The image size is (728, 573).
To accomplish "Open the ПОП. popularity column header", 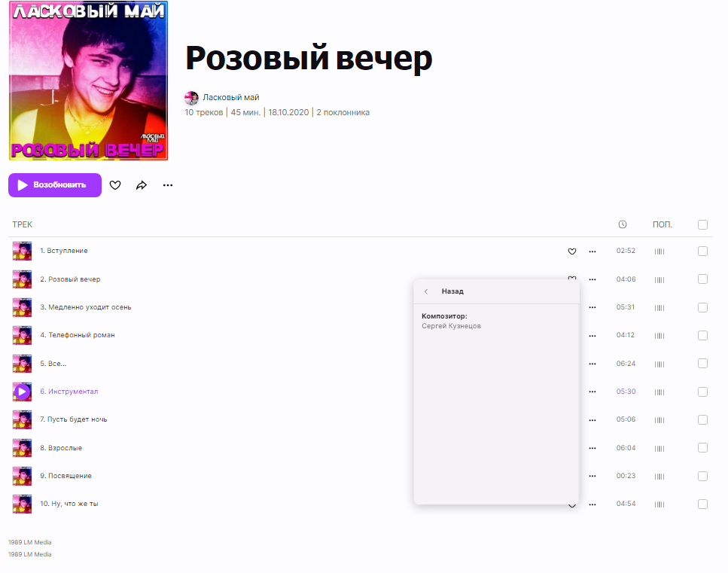I will coord(663,224).
